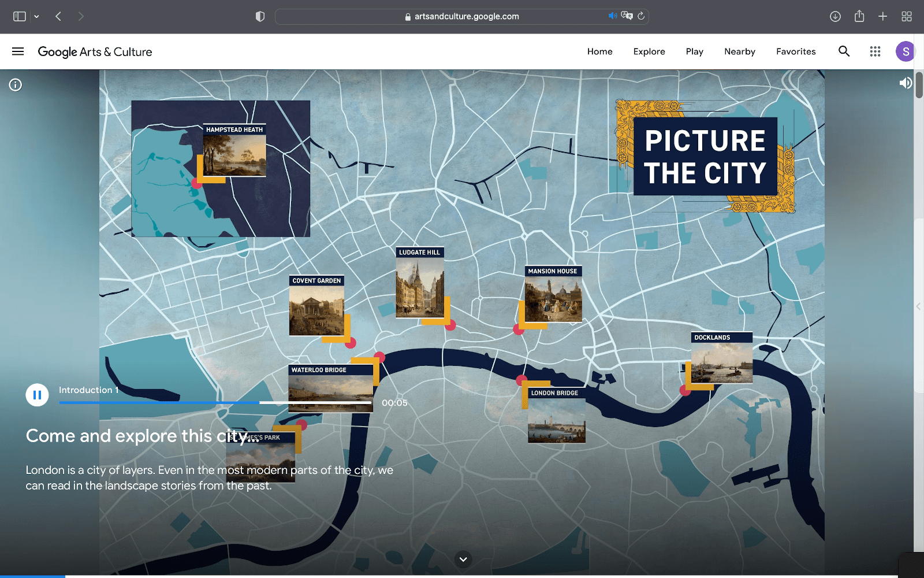Mute the page sound via speaker icon
This screenshot has height=578, width=924.
click(905, 83)
